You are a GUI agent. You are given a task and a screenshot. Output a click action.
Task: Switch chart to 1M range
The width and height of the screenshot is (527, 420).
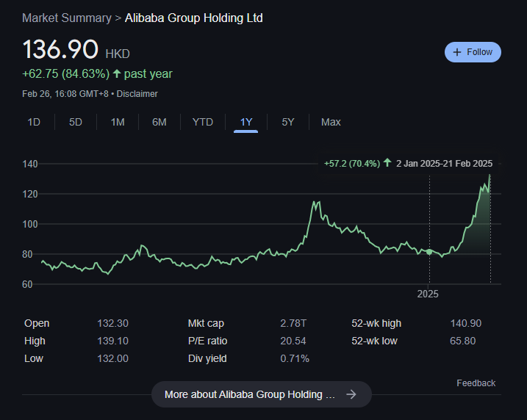point(118,122)
